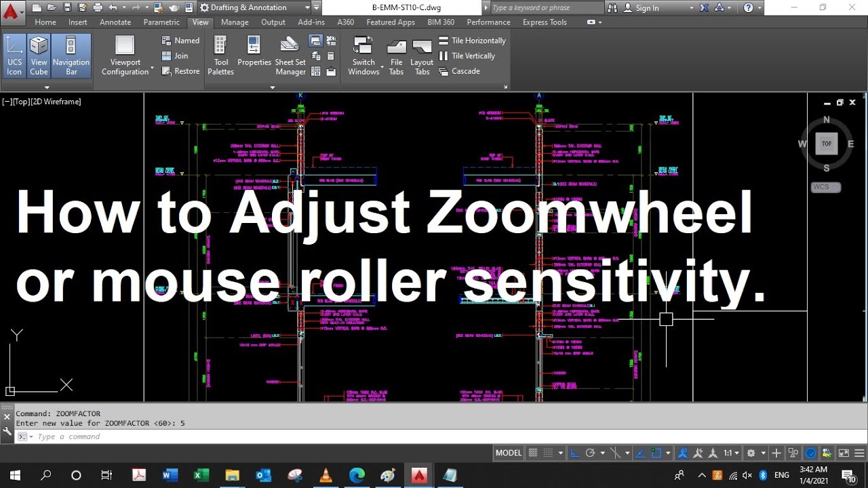Click Tile Vertically
Screen dimensions: 868x488
(x=467, y=56)
